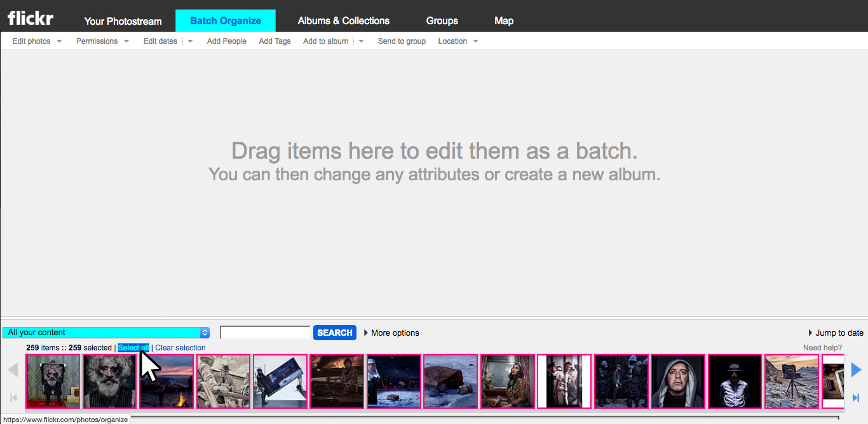This screenshot has width=868, height=424.
Task: Advance the filmstrip with the blue right arrow
Action: 856,370
